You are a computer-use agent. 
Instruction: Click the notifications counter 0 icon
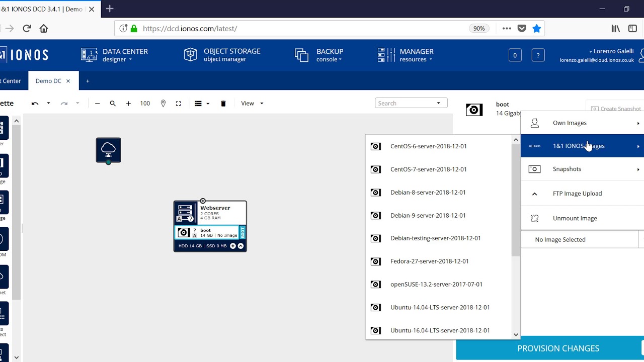click(515, 55)
